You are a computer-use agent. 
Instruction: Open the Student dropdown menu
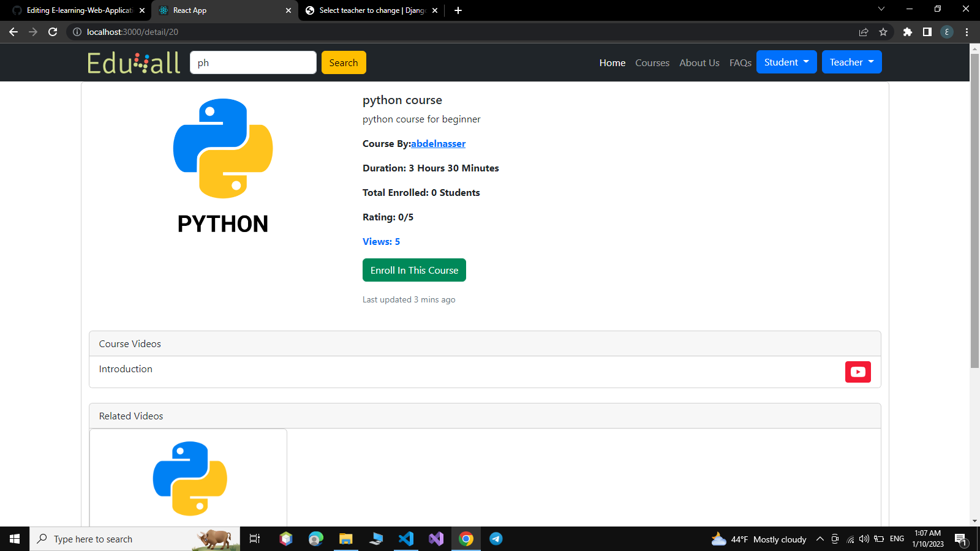click(786, 62)
